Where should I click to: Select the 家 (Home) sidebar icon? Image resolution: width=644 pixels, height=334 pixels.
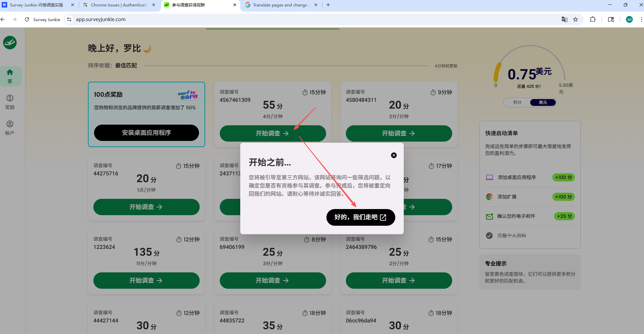[10, 76]
